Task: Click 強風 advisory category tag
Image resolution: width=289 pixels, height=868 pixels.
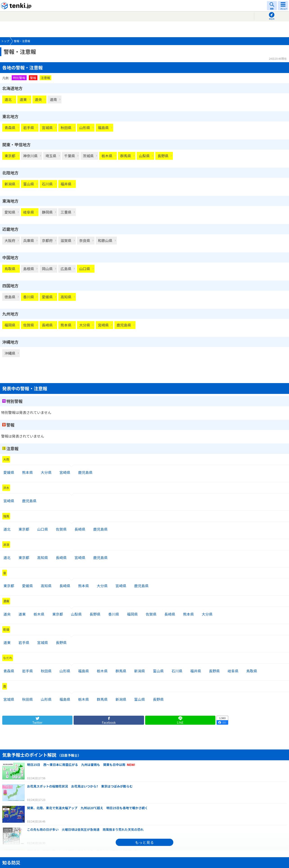Action: pos(6,516)
